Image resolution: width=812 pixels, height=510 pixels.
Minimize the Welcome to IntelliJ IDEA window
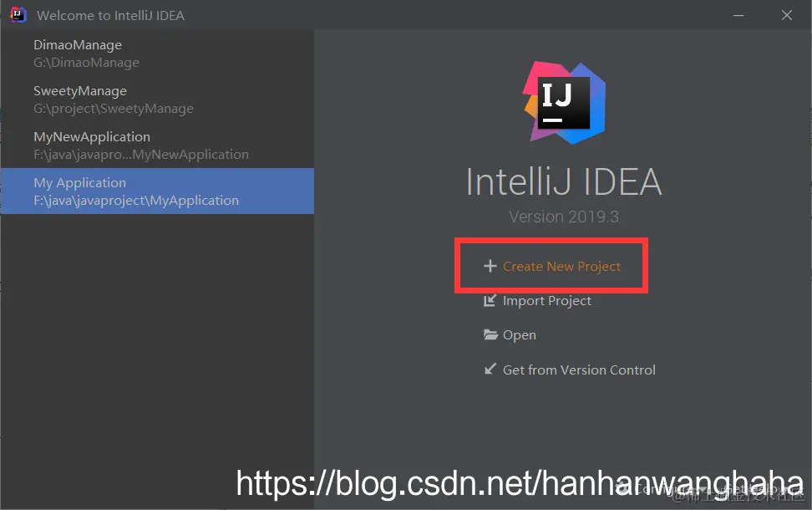click(738, 16)
